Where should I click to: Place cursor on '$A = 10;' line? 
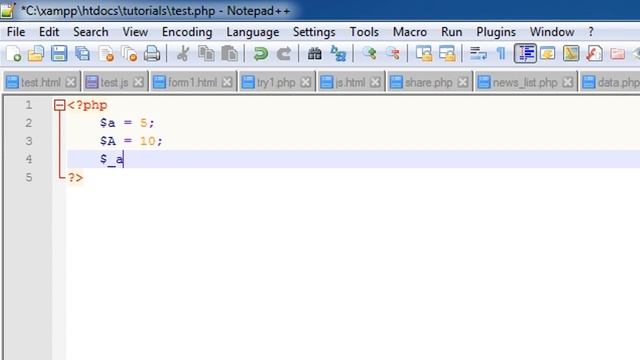(x=131, y=141)
